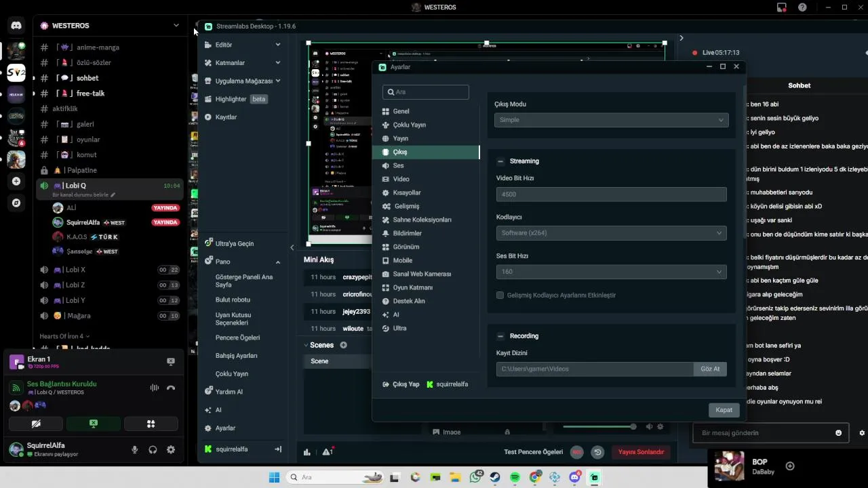This screenshot has width=868, height=488.
Task: Open Discord user settings gear
Action: click(x=171, y=449)
